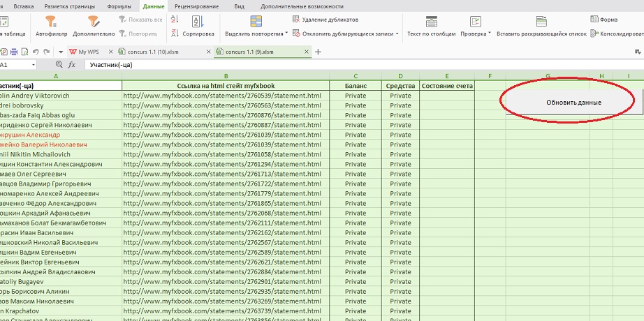Click the statements/2761058 URL cell
This screenshot has height=321, width=644.
point(226,154)
